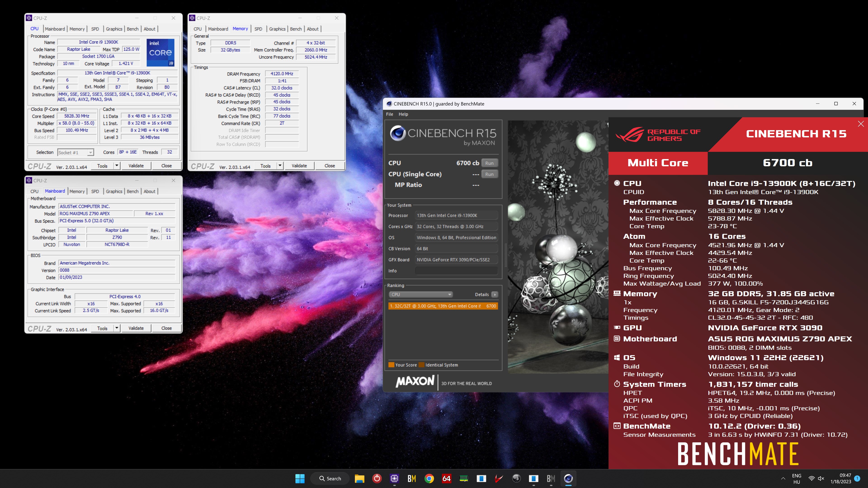Open the Windows Start menu
The width and height of the screenshot is (868, 488).
300,478
